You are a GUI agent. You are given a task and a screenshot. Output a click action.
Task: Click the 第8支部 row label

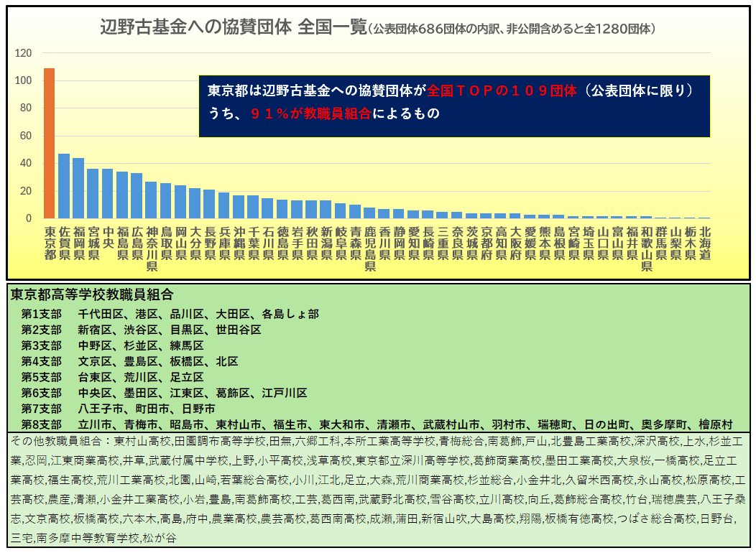click(x=42, y=425)
